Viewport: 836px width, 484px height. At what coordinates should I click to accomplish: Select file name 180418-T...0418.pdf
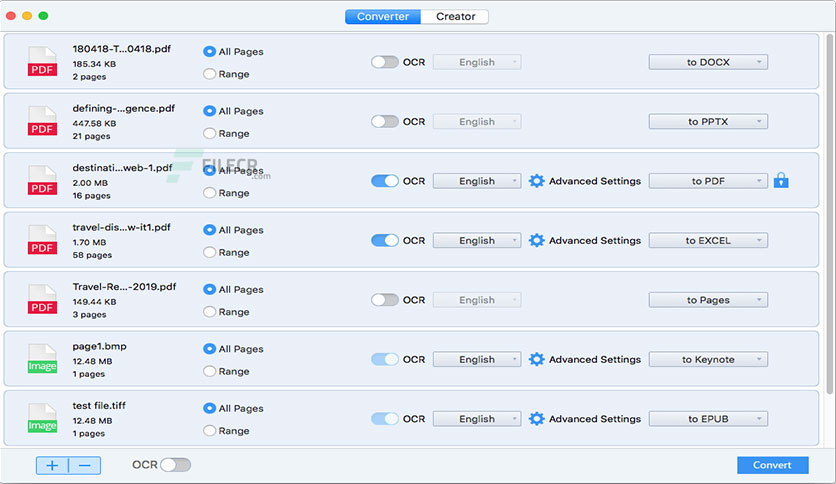pos(122,49)
